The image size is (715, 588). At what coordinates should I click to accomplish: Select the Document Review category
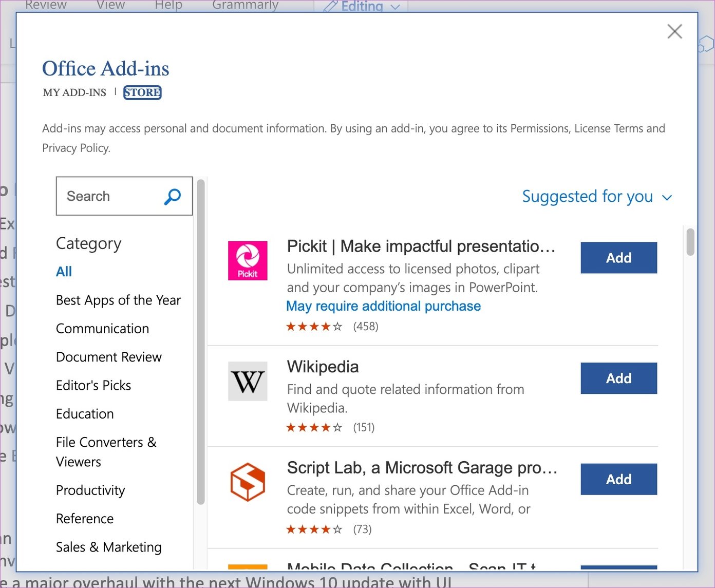click(x=108, y=357)
